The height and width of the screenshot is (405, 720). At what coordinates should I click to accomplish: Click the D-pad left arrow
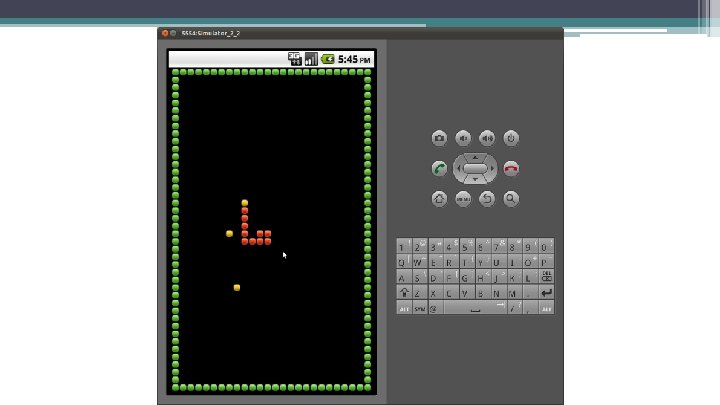[x=458, y=169]
